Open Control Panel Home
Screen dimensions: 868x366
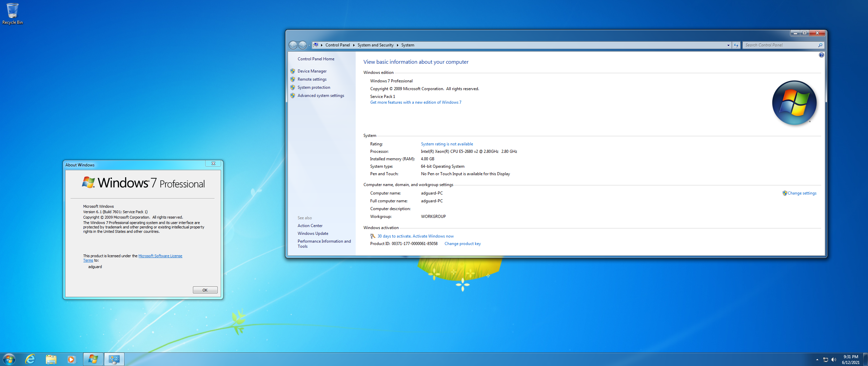click(x=316, y=59)
